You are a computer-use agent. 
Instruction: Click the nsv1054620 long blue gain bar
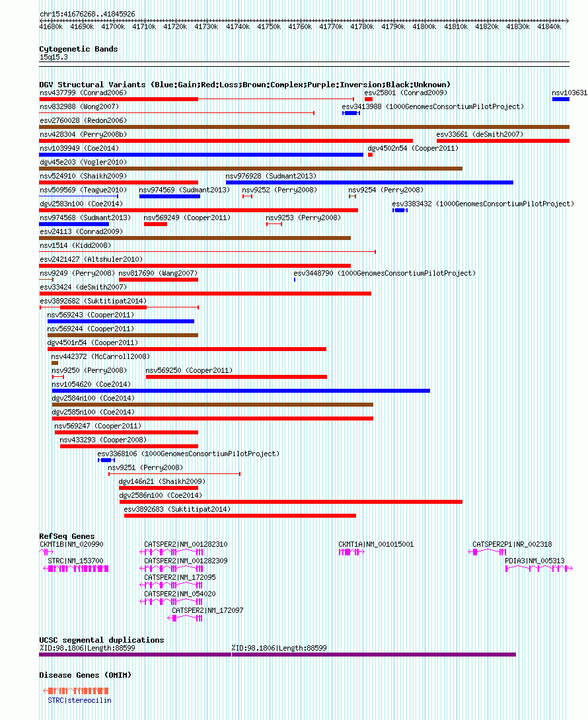point(241,391)
